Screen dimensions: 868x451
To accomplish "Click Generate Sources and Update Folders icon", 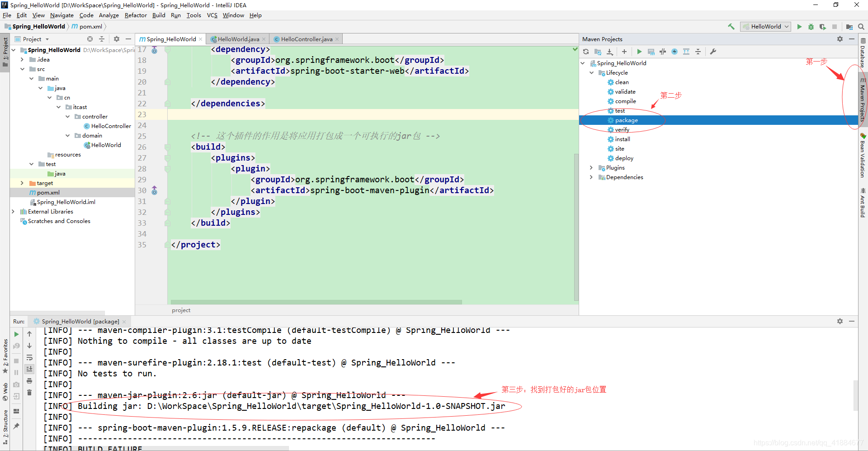I will pos(598,52).
